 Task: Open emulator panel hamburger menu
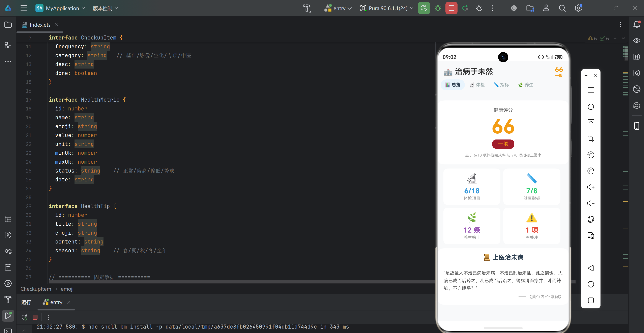[590, 90]
